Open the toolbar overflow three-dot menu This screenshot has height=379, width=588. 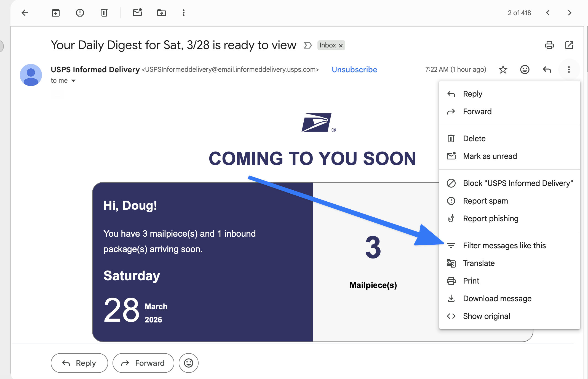coord(183,13)
